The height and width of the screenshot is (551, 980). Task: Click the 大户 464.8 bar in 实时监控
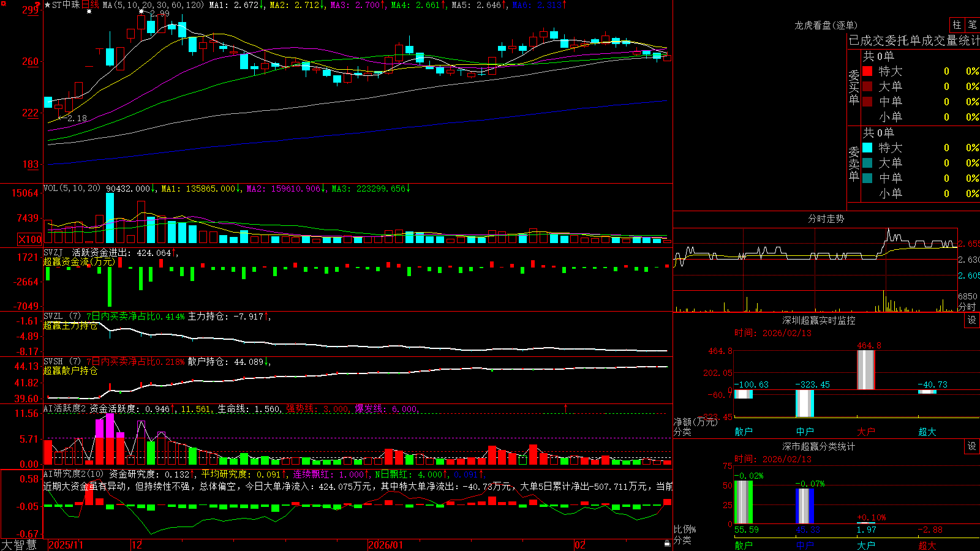pos(865,370)
